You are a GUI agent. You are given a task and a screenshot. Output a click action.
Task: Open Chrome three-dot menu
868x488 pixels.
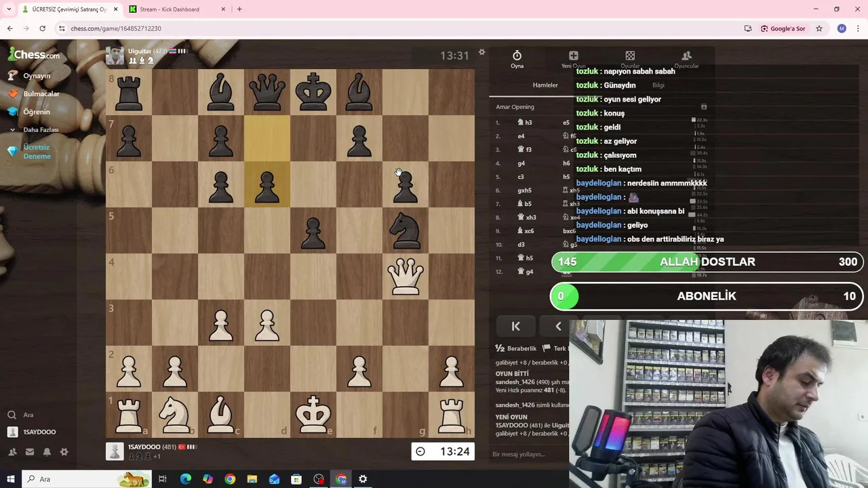click(x=858, y=28)
